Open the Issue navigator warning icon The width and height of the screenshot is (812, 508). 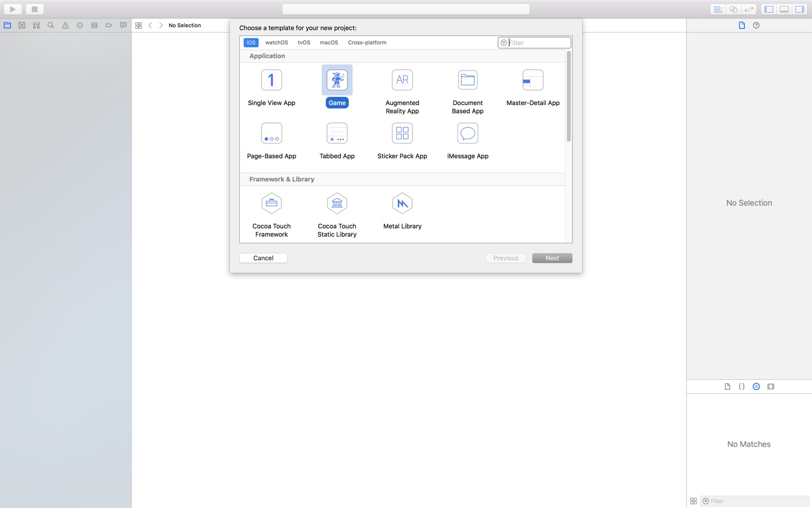[65, 25]
